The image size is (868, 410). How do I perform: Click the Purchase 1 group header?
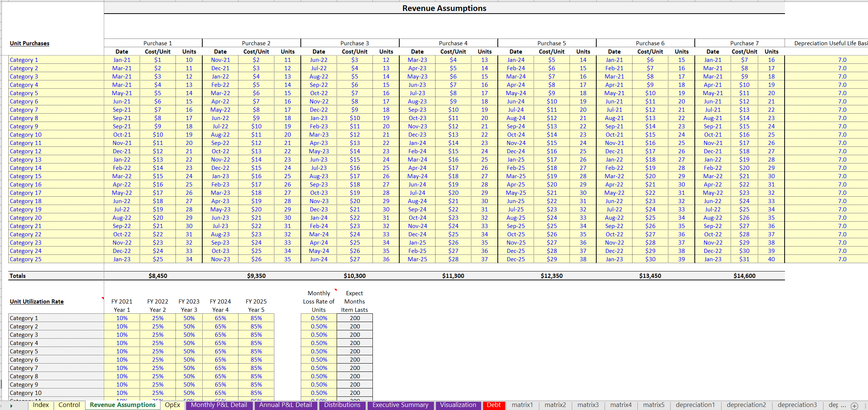157,43
